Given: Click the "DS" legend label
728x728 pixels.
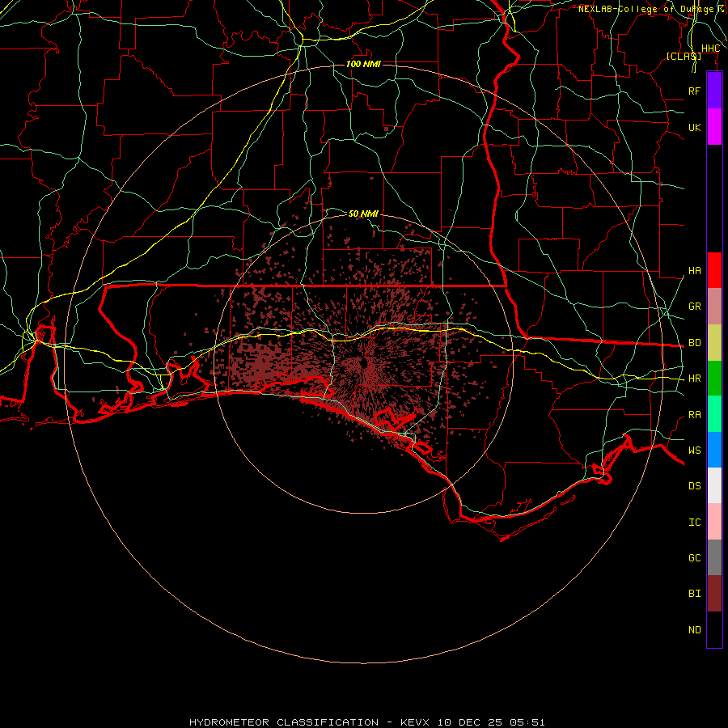Looking at the screenshot, I should tap(694, 486).
